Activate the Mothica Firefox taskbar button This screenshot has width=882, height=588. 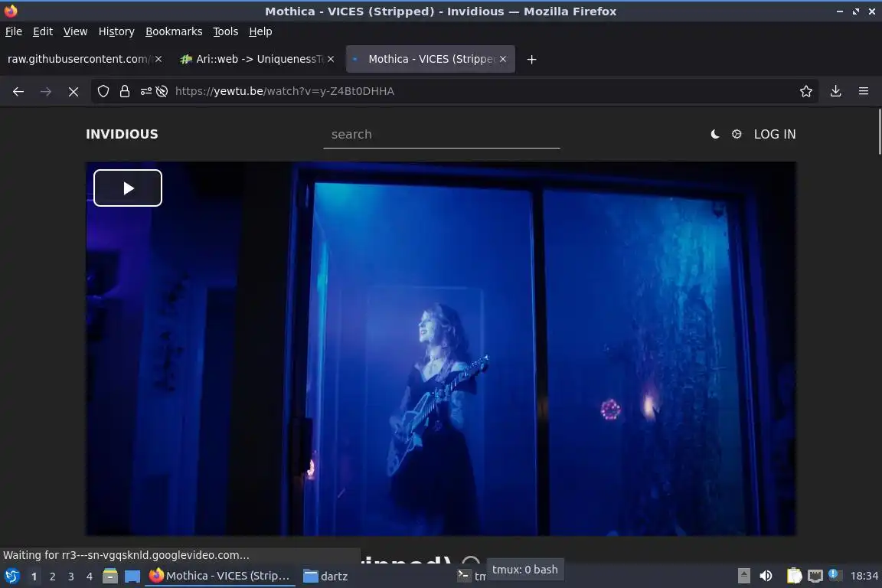pyautogui.click(x=220, y=576)
